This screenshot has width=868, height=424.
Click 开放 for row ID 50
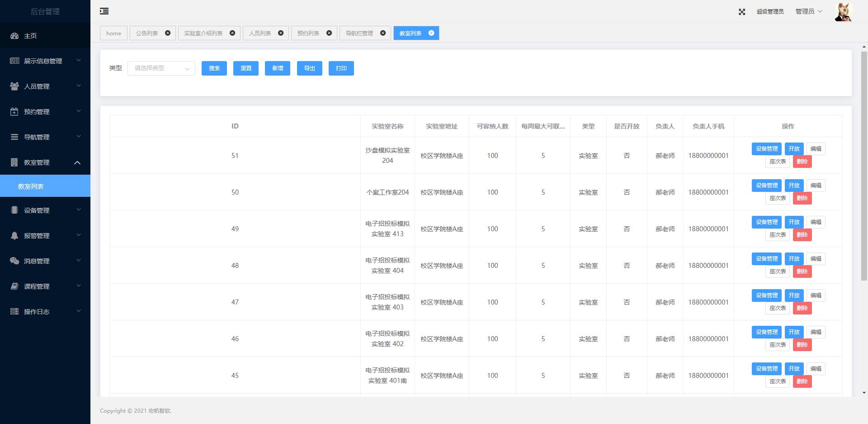(794, 186)
